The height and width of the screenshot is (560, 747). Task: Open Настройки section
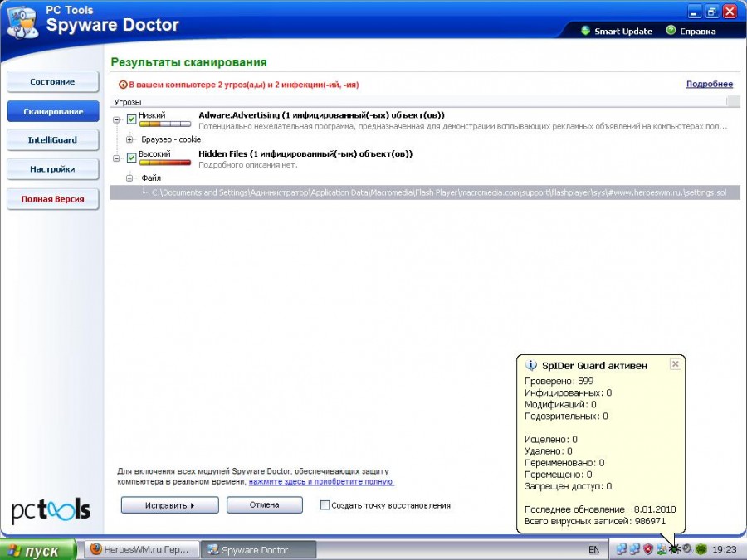coord(52,169)
